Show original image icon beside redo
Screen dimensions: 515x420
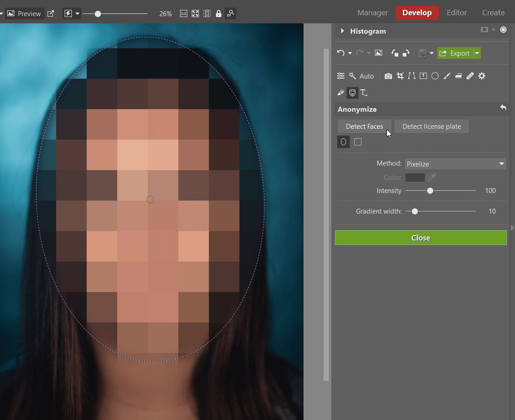(x=379, y=53)
